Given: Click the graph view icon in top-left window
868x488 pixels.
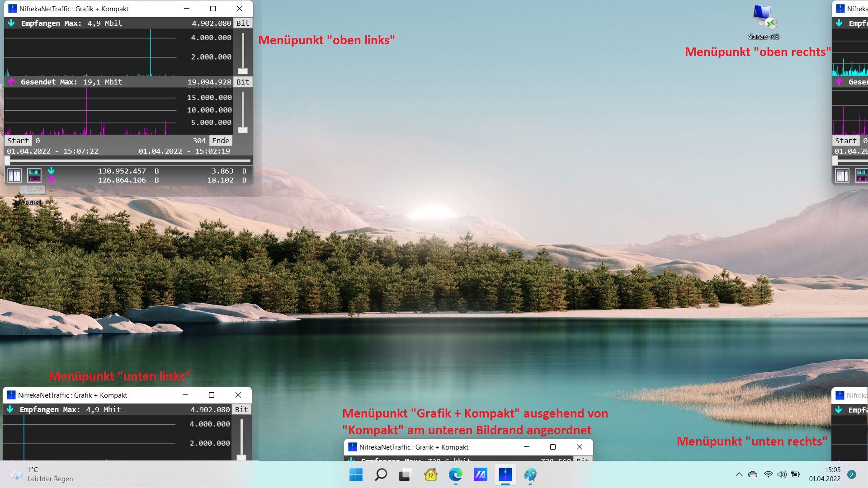Looking at the screenshot, I should pyautogui.click(x=34, y=175).
